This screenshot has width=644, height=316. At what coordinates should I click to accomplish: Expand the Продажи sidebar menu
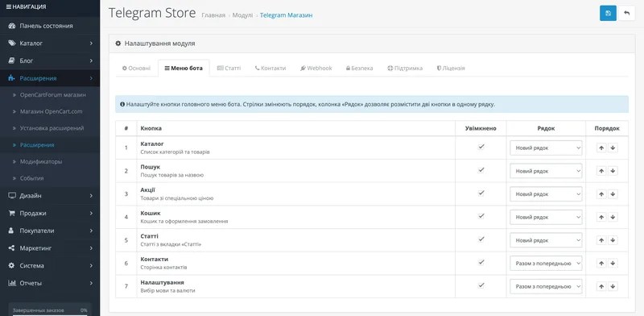pyautogui.click(x=50, y=213)
